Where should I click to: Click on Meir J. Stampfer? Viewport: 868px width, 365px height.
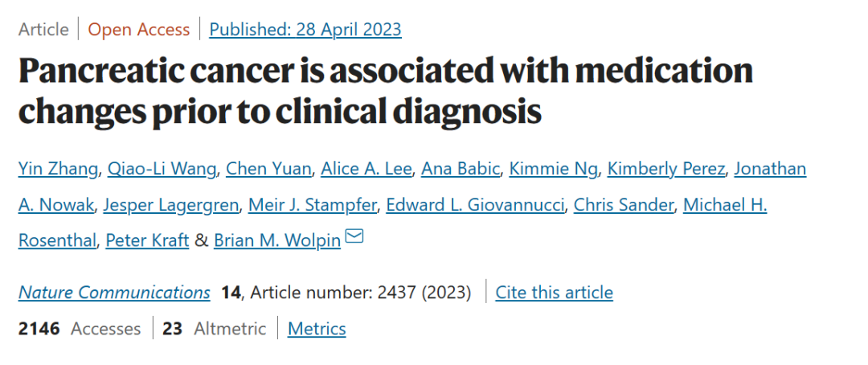tap(313, 205)
